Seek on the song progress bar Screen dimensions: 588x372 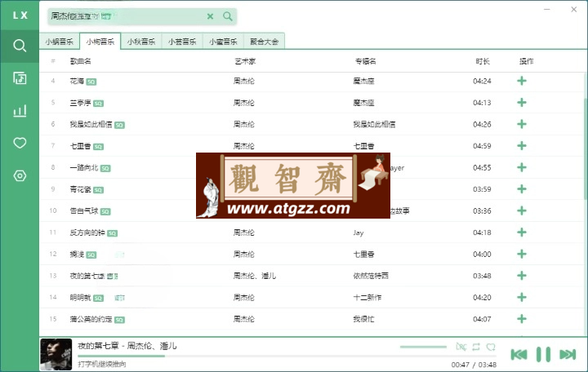click(x=287, y=356)
